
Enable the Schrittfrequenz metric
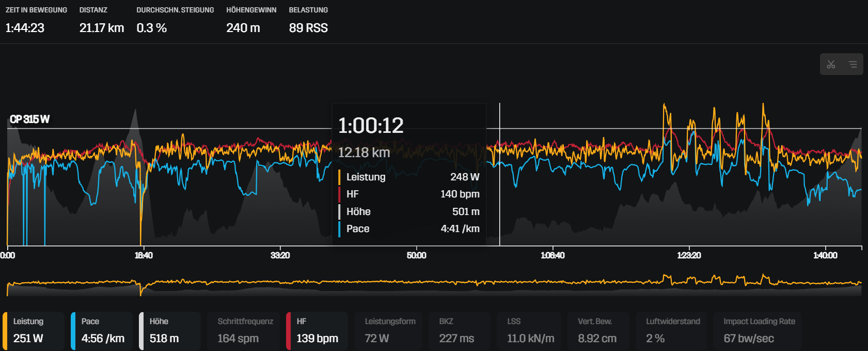[244, 330]
